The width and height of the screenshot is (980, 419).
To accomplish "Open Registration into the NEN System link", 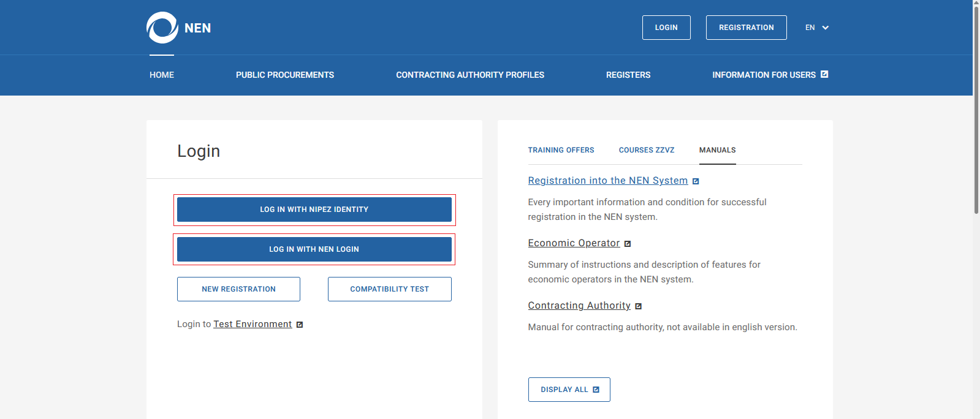I will (608, 181).
